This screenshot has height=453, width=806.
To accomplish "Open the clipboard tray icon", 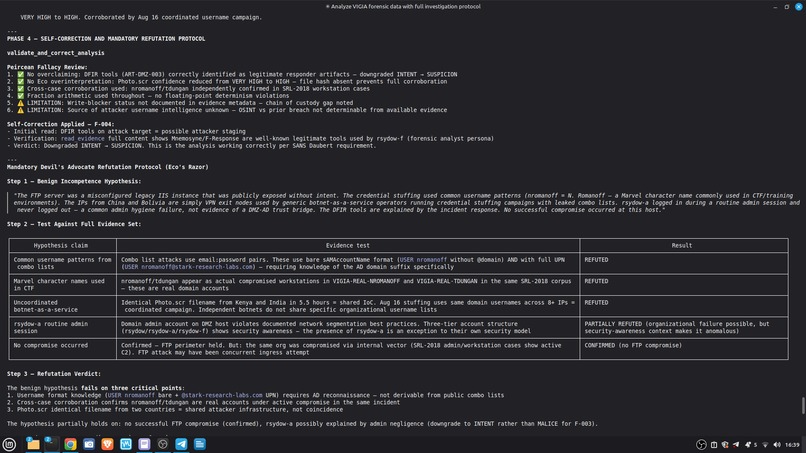I will [714, 445].
